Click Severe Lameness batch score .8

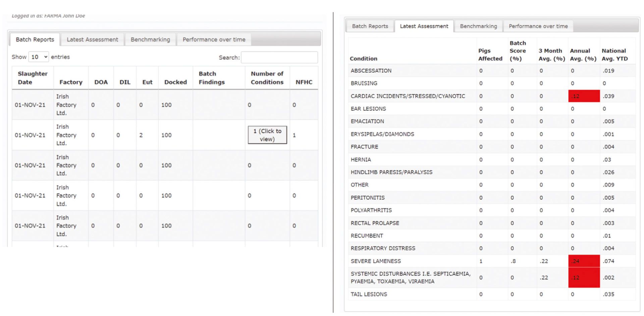[513, 261]
